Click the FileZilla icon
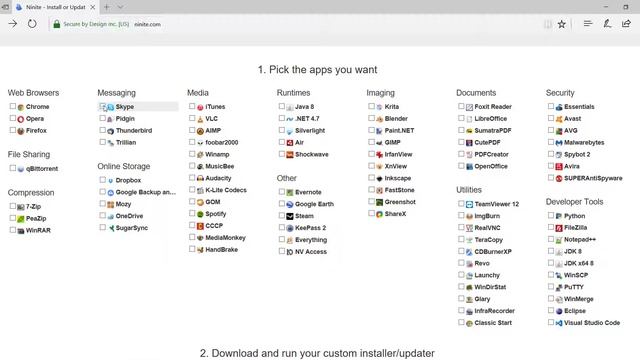Screen dimensions: 640x360 click(559, 228)
